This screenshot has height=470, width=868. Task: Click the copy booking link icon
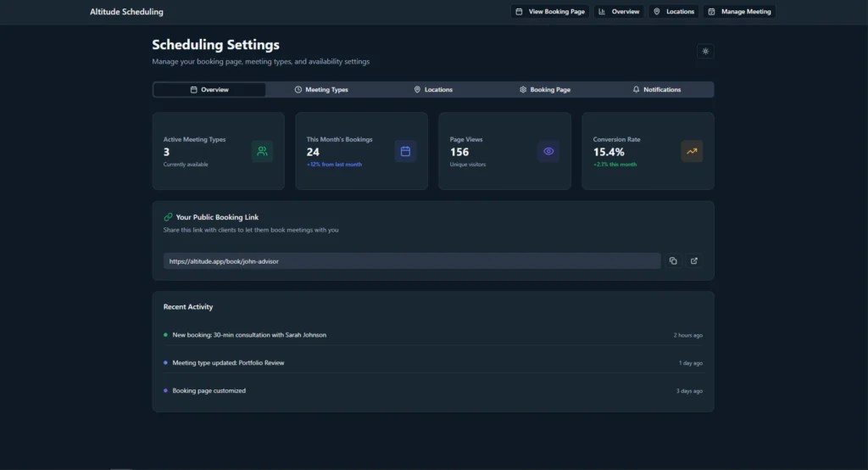[x=673, y=261]
